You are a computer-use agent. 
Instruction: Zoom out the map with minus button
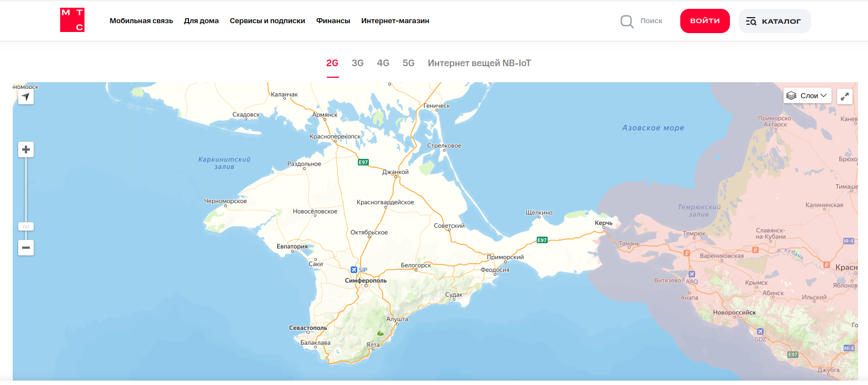[x=26, y=248]
